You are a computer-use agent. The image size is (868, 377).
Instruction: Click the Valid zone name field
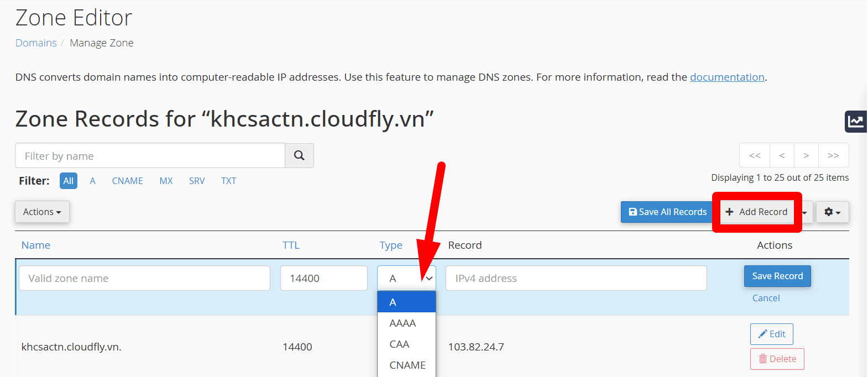click(x=144, y=278)
